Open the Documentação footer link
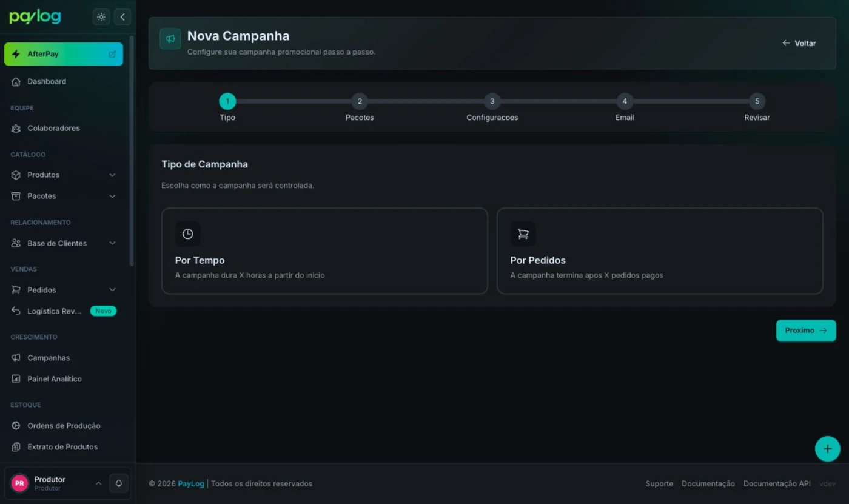This screenshot has height=504, width=849. 708,483
